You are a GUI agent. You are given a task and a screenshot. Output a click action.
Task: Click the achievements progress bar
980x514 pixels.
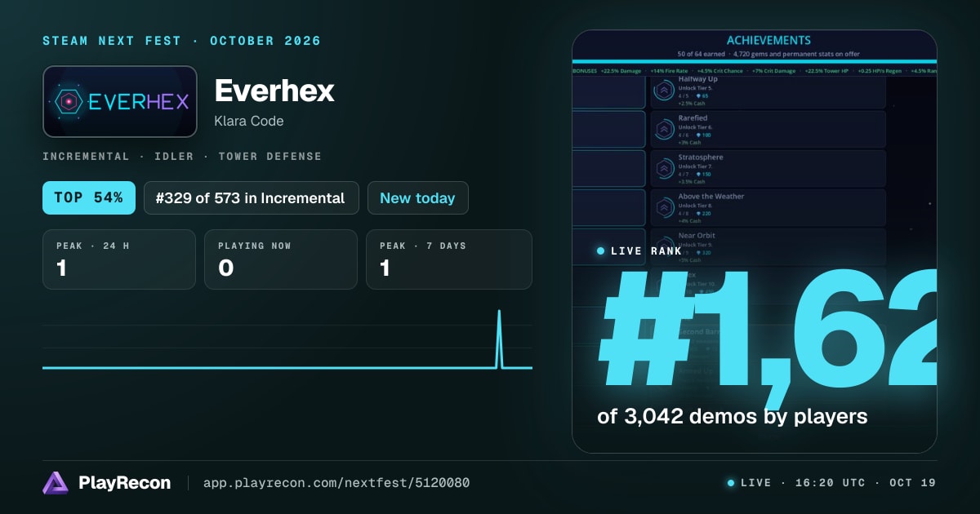[755, 61]
